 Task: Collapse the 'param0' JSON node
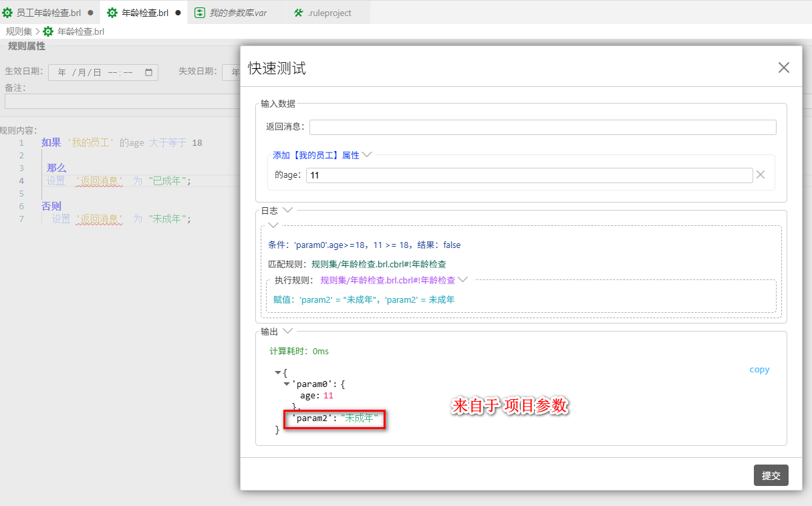tap(287, 384)
